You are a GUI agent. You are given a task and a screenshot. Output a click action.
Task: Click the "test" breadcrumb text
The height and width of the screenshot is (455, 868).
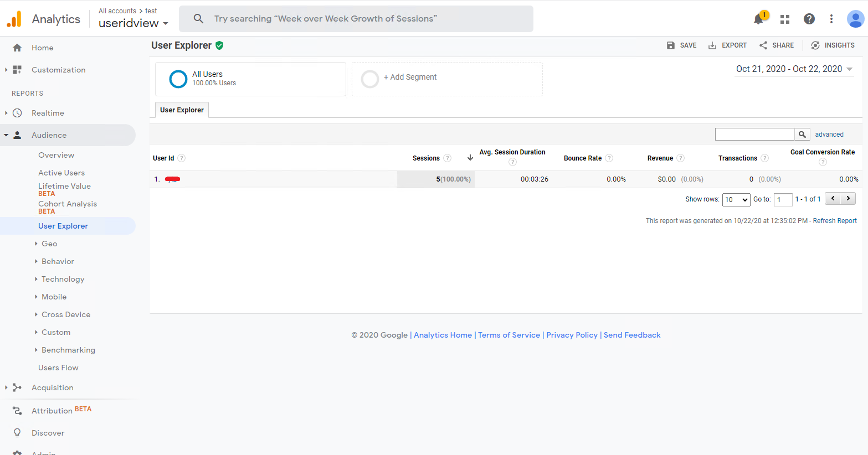click(x=151, y=11)
